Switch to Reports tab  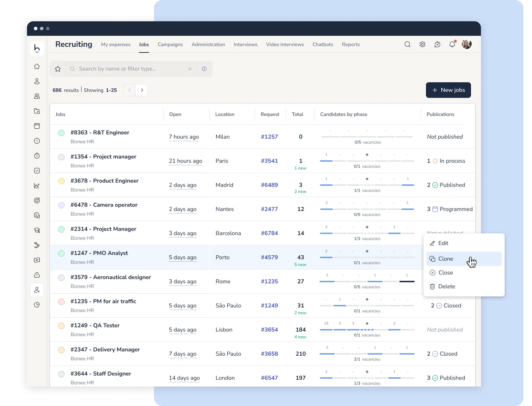click(x=351, y=44)
